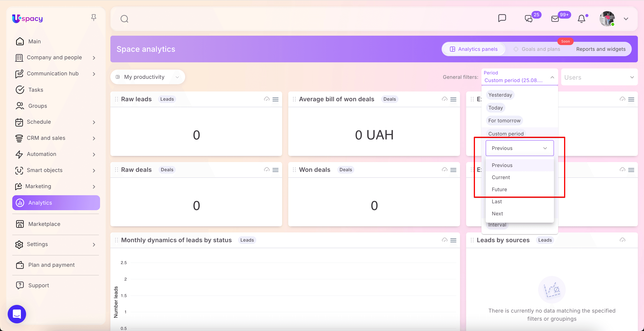This screenshot has height=331, width=644.
Task: Grab the Raw leads drag handle
Action: click(x=116, y=99)
